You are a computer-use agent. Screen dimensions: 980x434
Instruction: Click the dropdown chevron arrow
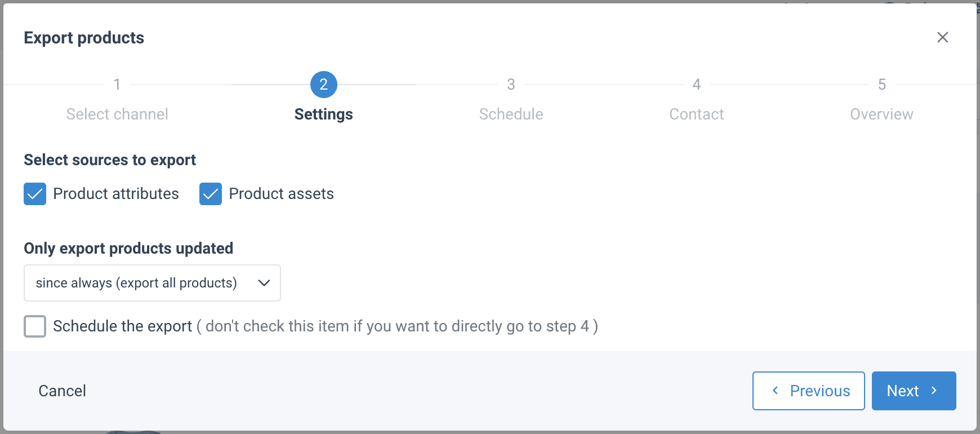pyautogui.click(x=264, y=283)
